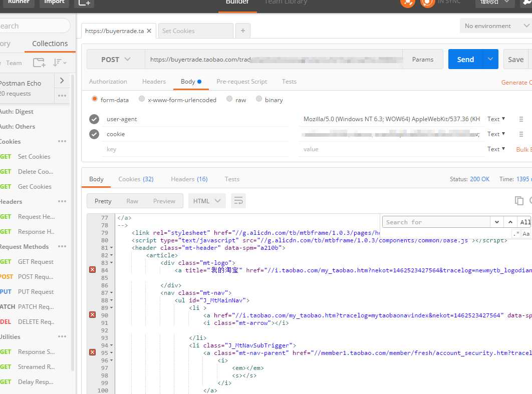Send the POST request
Screen dimensions: 532x394
465,60
